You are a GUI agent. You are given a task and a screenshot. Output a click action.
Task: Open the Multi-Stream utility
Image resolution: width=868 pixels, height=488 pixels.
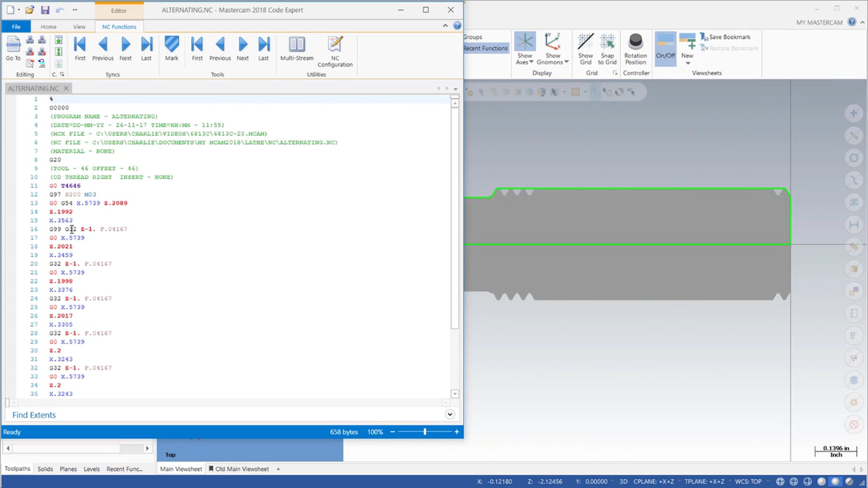[297, 48]
